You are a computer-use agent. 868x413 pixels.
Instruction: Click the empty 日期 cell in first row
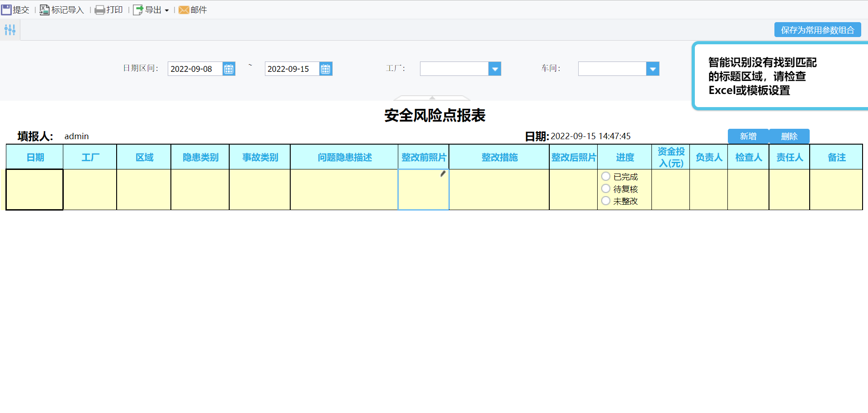[x=34, y=189]
